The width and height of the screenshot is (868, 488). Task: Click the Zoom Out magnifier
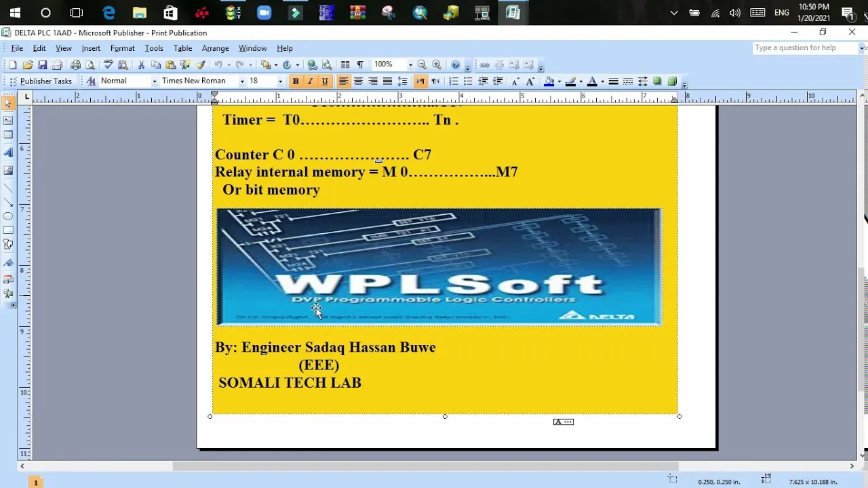(422, 65)
